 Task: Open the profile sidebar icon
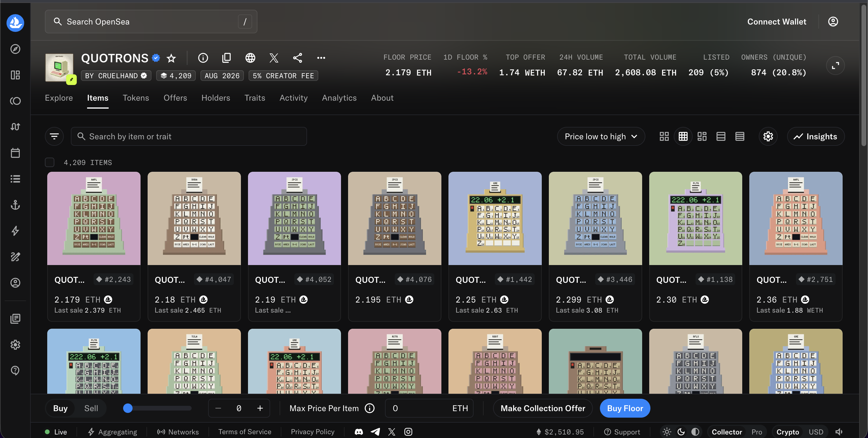pyautogui.click(x=15, y=283)
